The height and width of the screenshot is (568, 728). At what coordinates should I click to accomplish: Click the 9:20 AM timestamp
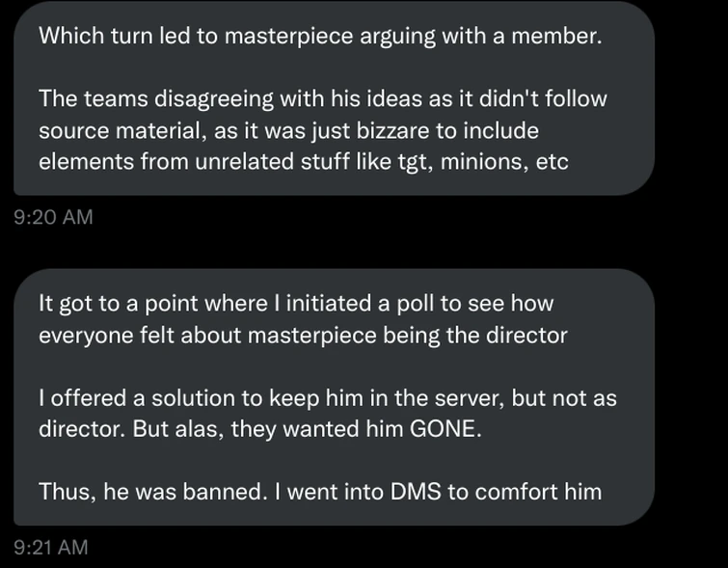(x=54, y=217)
